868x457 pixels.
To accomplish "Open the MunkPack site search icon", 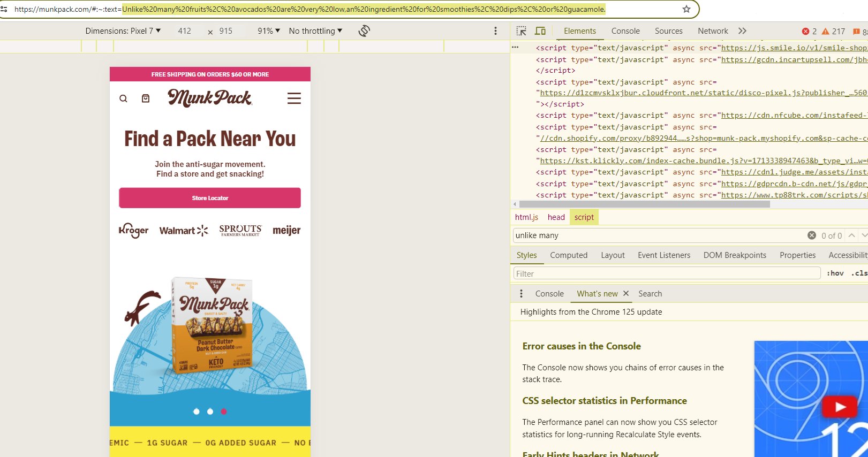I will point(123,98).
